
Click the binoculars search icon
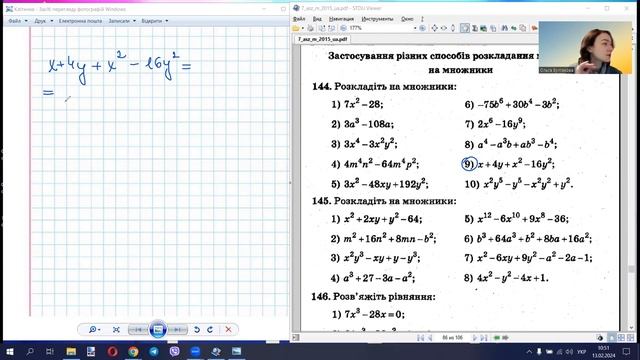pyautogui.click(x=504, y=28)
